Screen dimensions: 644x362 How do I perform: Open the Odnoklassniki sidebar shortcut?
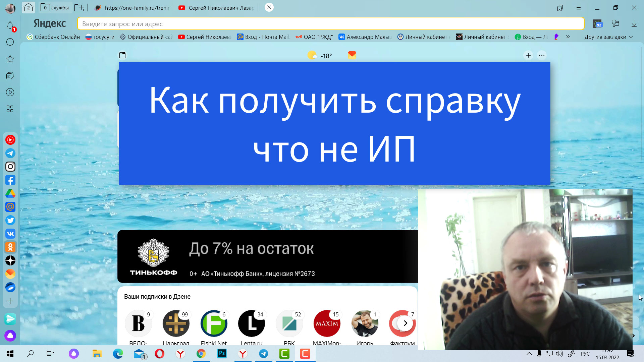tap(10, 247)
